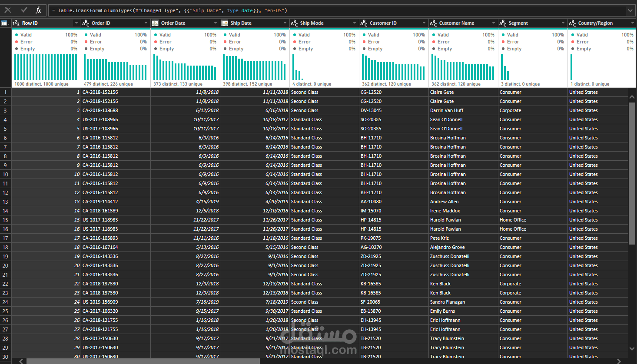The width and height of the screenshot is (637, 364).
Task: Select customer name Pete Kriz
Action: click(x=463, y=238)
